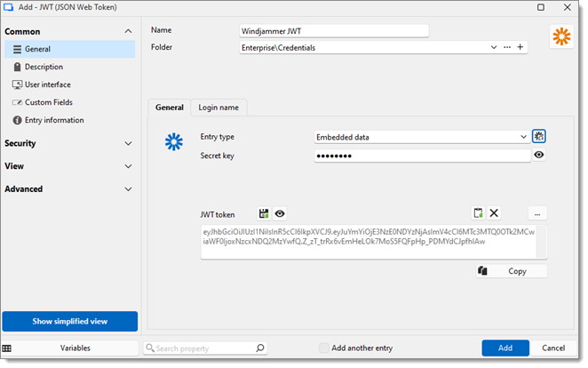588x368 pixels.
Task: Click into the Name field
Action: 334,31
